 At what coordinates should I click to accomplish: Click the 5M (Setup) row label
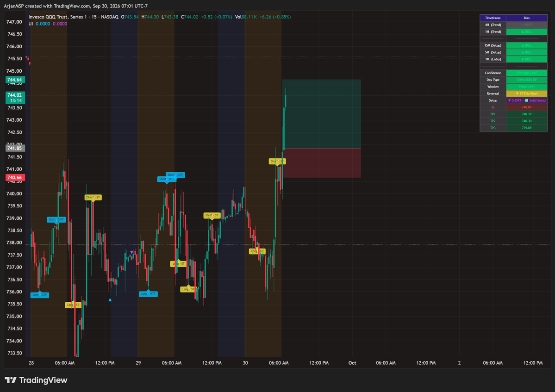click(x=493, y=52)
